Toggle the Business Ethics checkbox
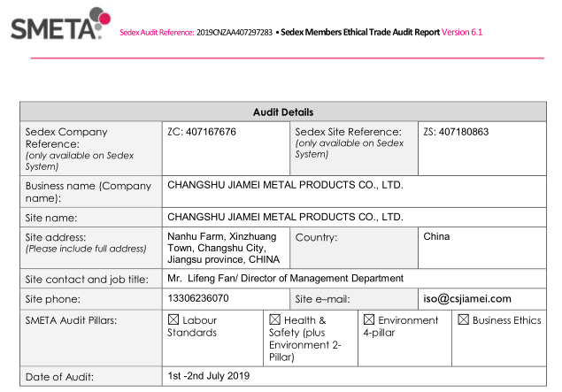 coord(464,319)
